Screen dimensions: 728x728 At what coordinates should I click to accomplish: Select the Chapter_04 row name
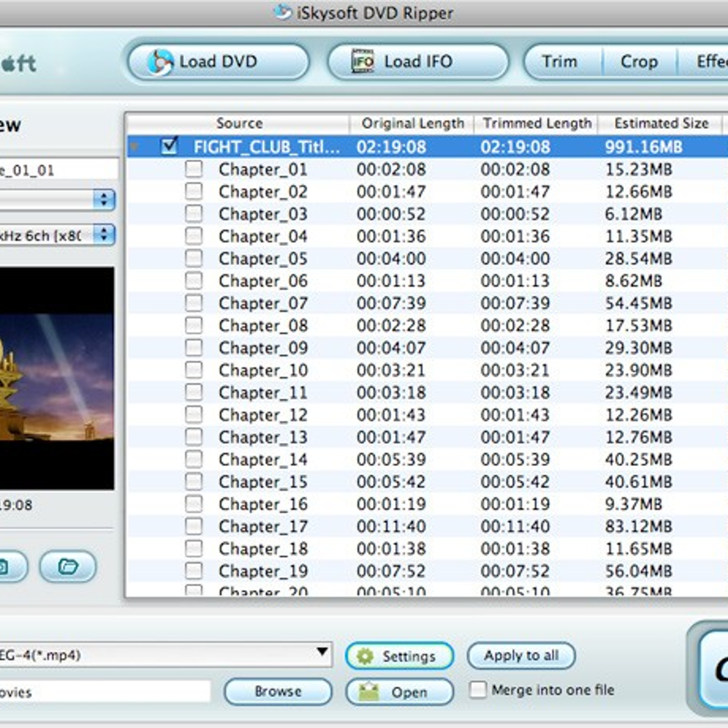coord(263,236)
